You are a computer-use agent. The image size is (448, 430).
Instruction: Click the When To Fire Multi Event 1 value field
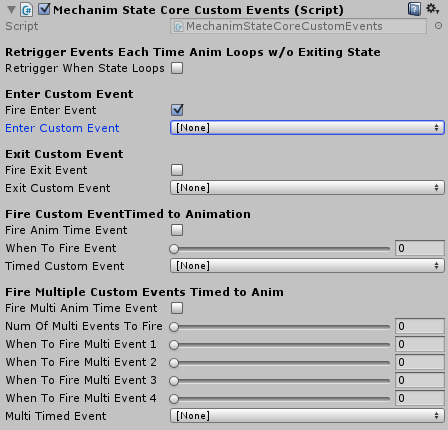(420, 344)
